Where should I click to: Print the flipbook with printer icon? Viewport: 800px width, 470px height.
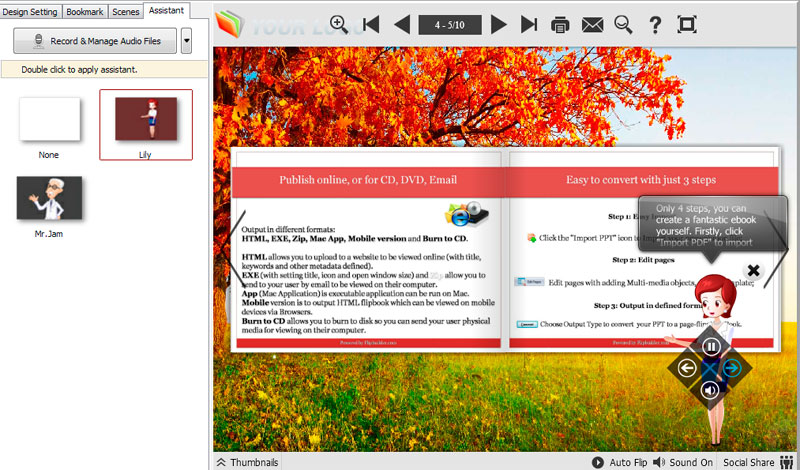(561, 24)
